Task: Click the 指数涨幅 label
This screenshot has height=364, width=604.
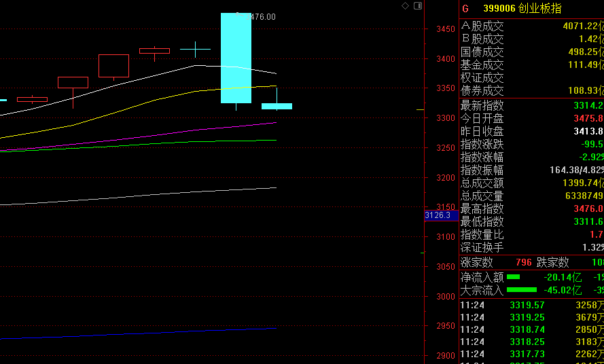Action: pyautogui.click(x=482, y=157)
